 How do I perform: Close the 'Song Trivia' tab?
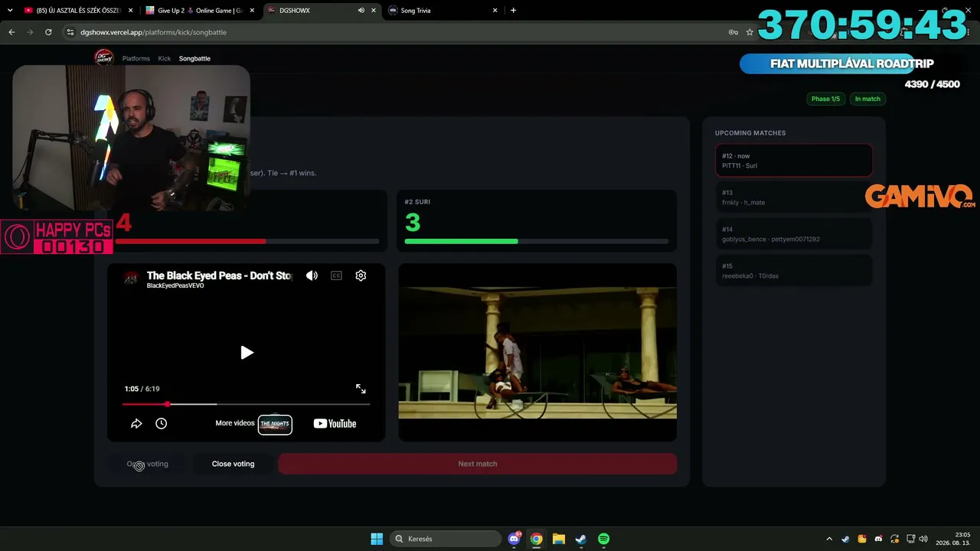click(x=495, y=11)
